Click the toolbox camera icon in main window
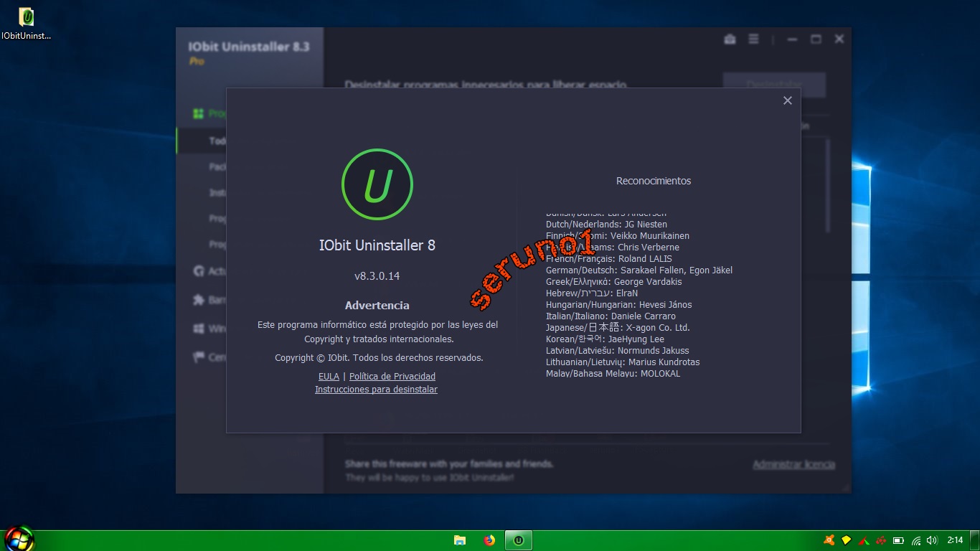 click(730, 39)
